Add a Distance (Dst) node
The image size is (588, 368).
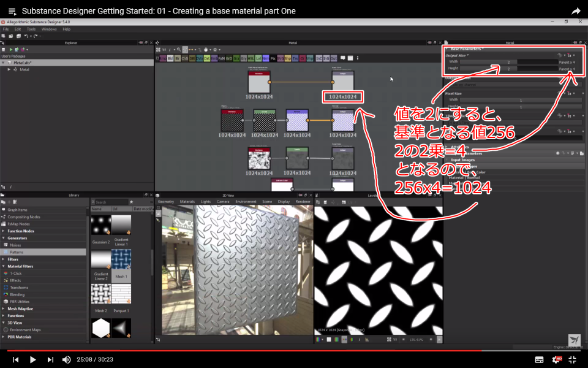[x=206, y=59]
